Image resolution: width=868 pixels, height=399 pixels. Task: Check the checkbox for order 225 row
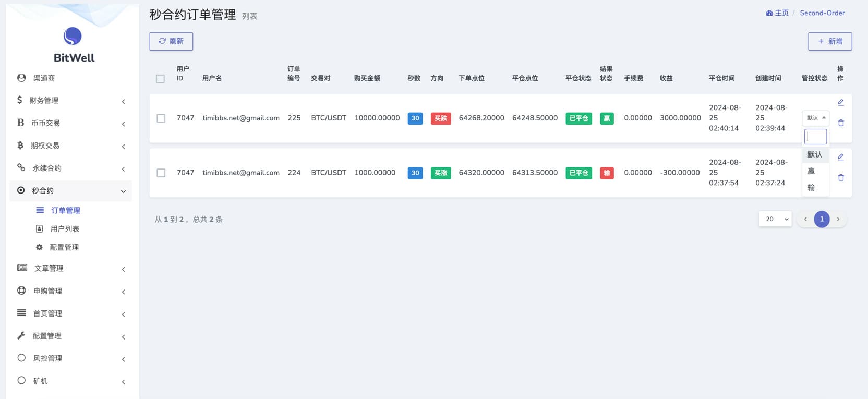161,118
